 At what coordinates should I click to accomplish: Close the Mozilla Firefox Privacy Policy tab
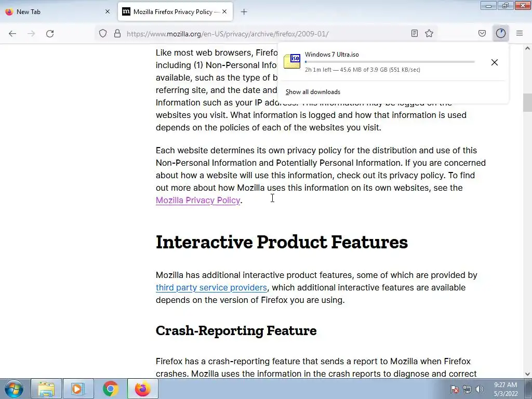click(x=224, y=11)
